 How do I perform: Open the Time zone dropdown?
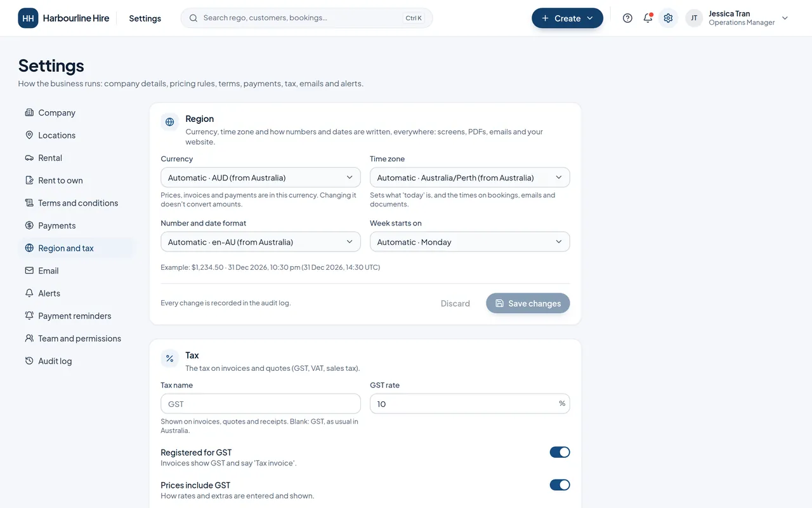point(470,178)
